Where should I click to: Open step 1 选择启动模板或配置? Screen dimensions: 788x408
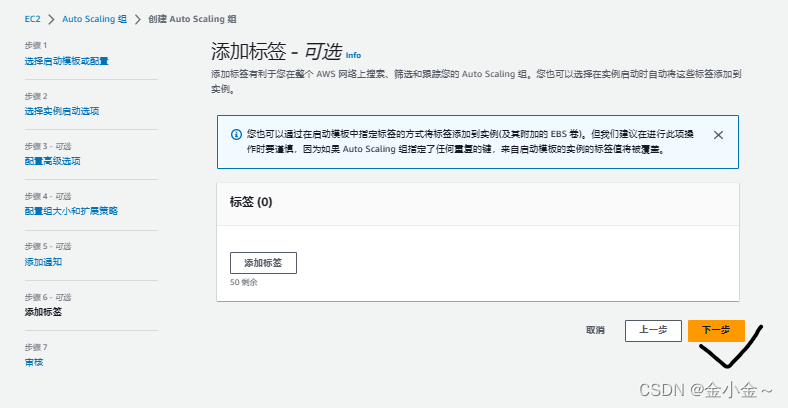[66, 61]
